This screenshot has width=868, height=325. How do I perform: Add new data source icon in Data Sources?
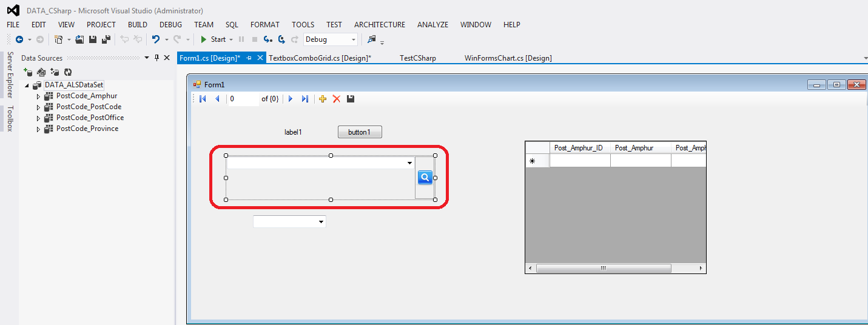pyautogui.click(x=28, y=72)
